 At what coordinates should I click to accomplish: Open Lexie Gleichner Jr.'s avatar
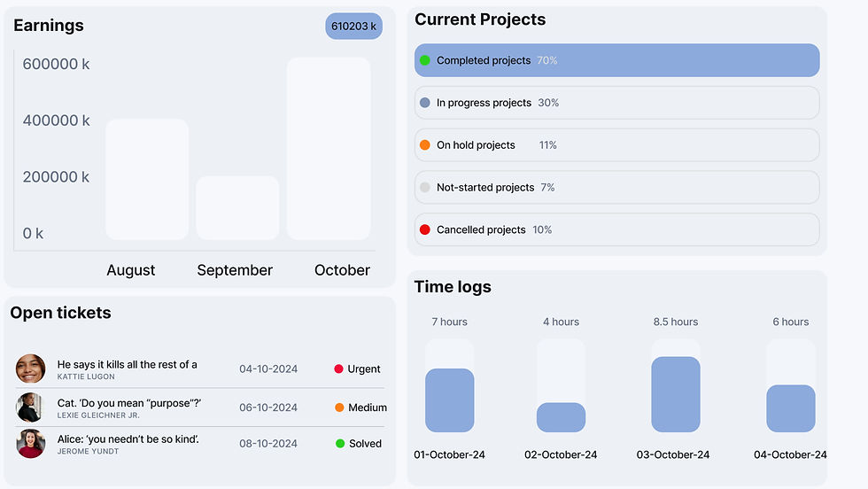[x=30, y=407]
